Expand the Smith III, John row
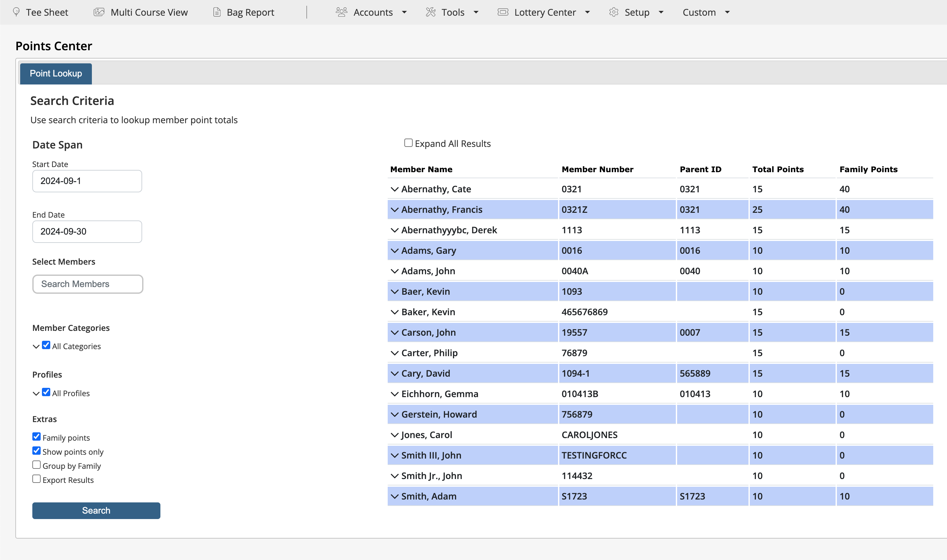Image resolution: width=947 pixels, height=560 pixels. [x=394, y=455]
